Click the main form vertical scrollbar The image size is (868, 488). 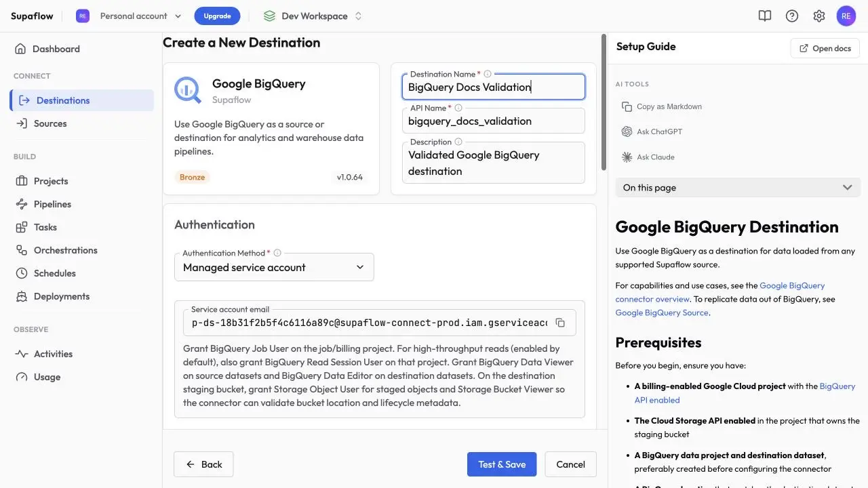(x=604, y=102)
